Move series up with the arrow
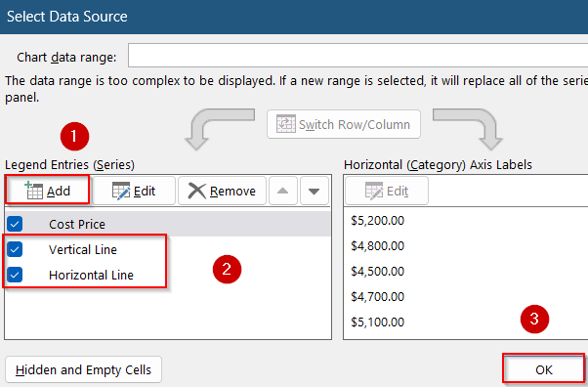Screen dimensions: 588x387 [282, 191]
